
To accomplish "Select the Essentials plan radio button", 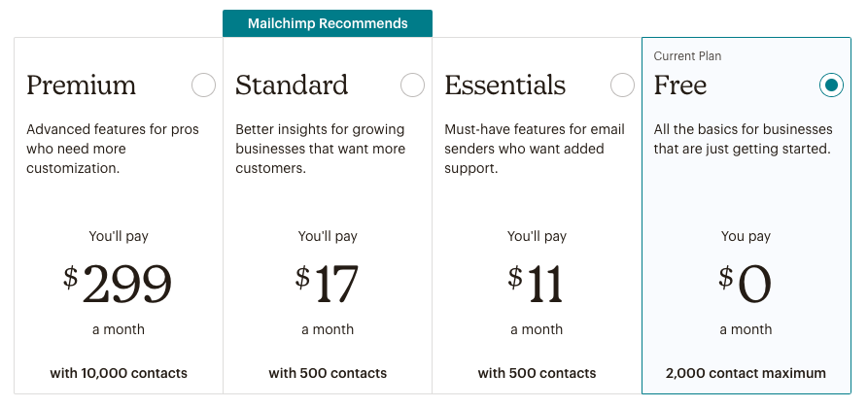I will 622,85.
